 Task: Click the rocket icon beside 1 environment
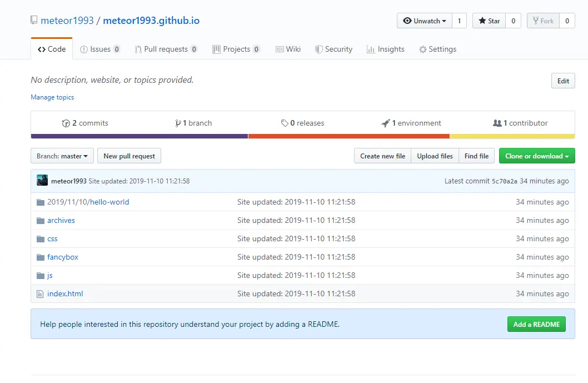point(386,123)
